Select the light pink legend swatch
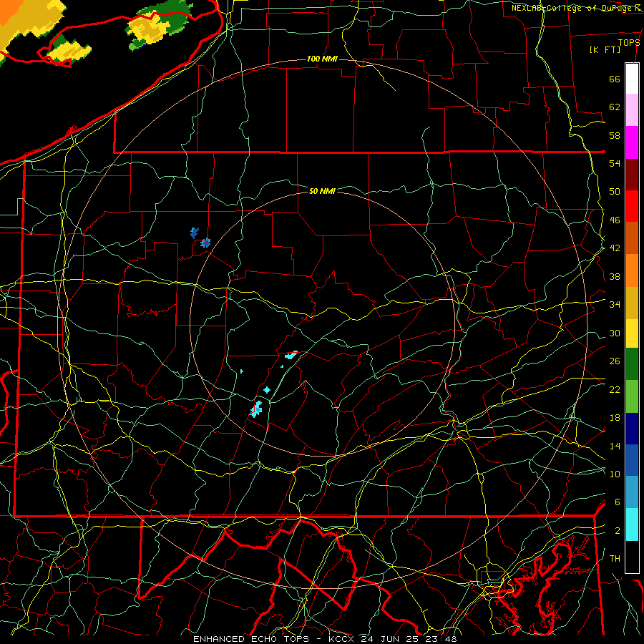The width and height of the screenshot is (644, 644). tap(632, 109)
